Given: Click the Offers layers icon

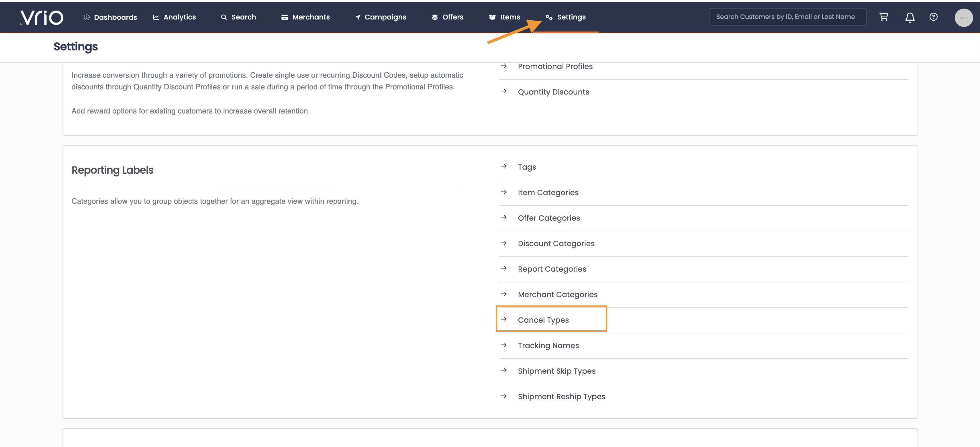Looking at the screenshot, I should point(434,17).
